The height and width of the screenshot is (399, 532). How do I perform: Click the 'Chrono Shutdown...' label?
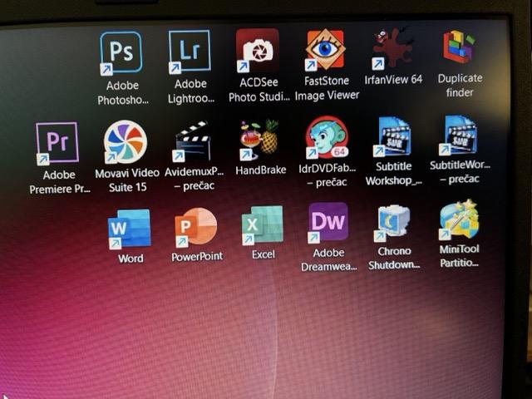coord(394,258)
